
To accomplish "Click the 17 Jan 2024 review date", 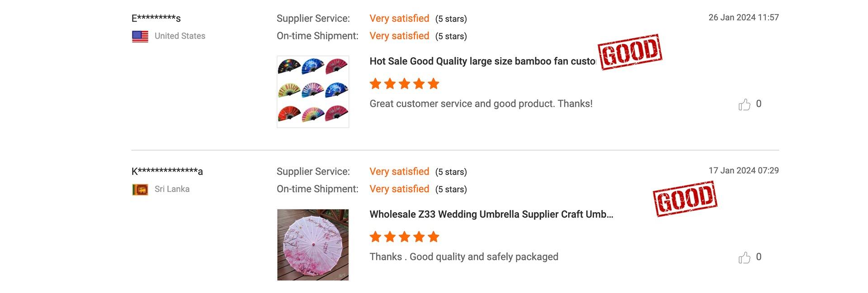I will [x=743, y=171].
